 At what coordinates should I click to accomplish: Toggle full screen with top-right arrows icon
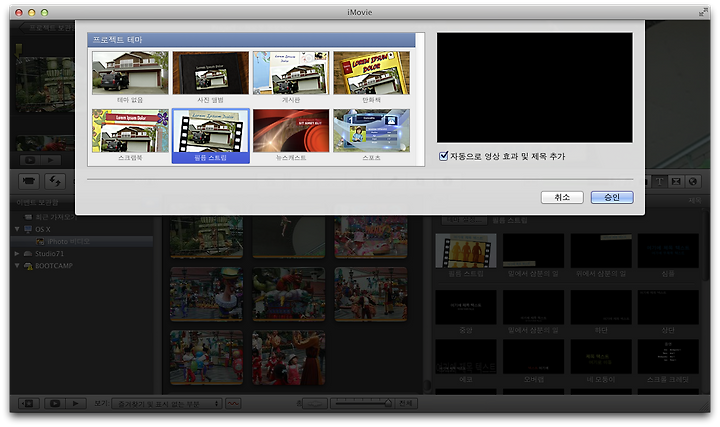703,12
